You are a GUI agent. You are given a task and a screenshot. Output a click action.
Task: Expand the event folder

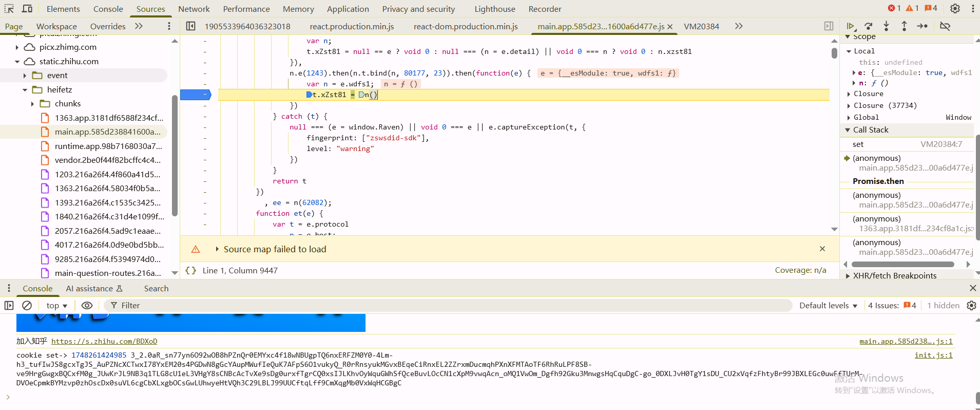[25, 76]
